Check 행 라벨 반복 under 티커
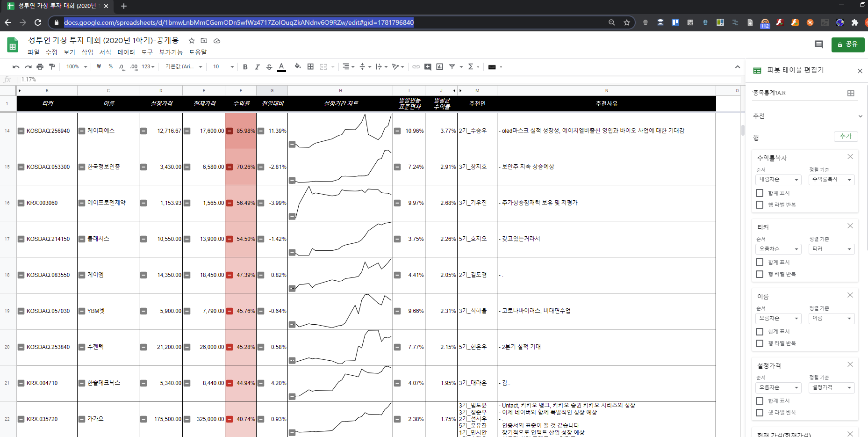868x437 pixels. pos(760,274)
